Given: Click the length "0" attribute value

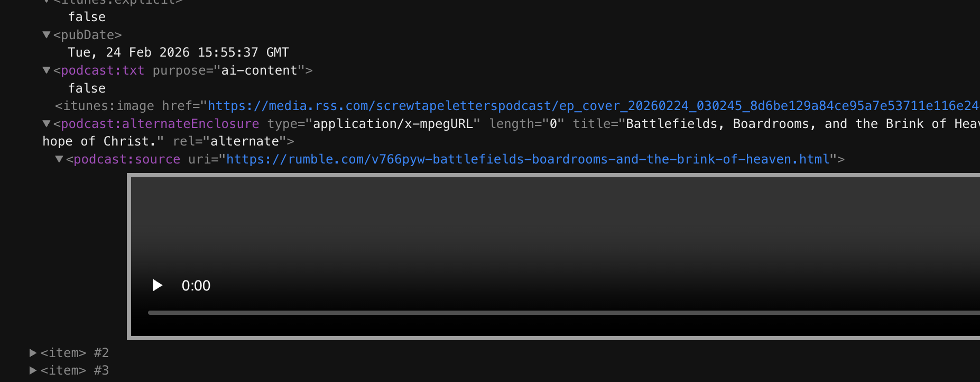Looking at the screenshot, I should pyautogui.click(x=553, y=124).
